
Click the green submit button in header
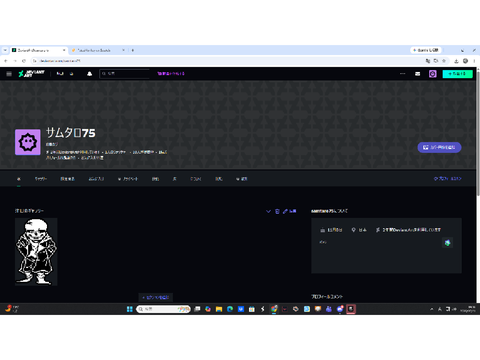pyautogui.click(x=457, y=74)
